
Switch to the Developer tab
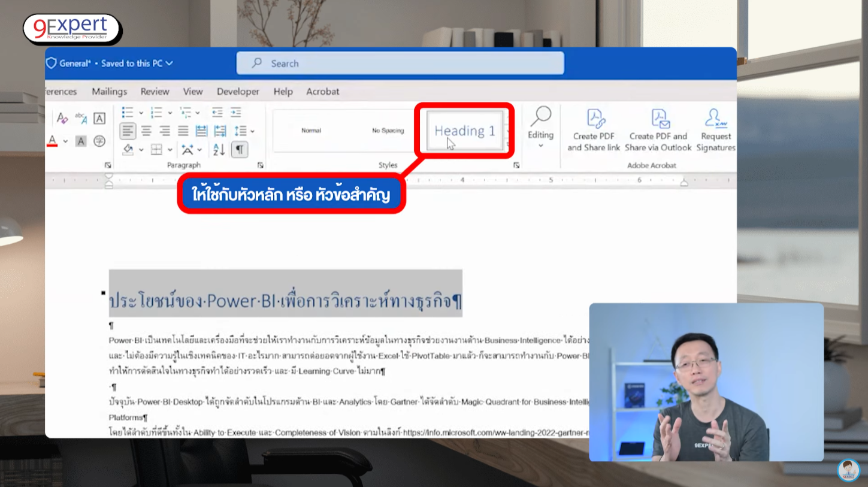[x=238, y=92]
